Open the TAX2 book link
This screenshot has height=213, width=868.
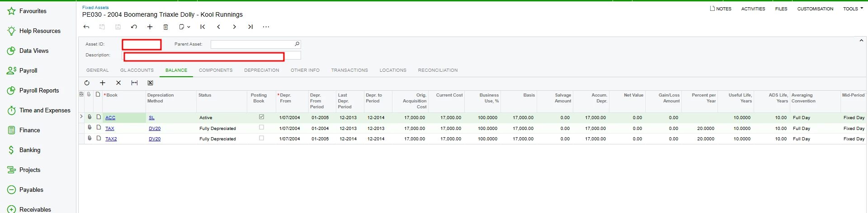(111, 139)
